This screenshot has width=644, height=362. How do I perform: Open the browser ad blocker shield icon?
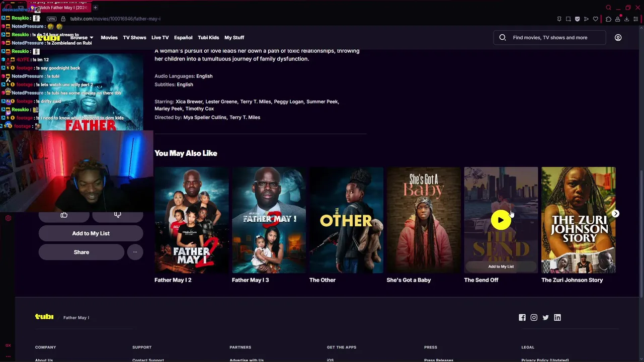pos(577,19)
